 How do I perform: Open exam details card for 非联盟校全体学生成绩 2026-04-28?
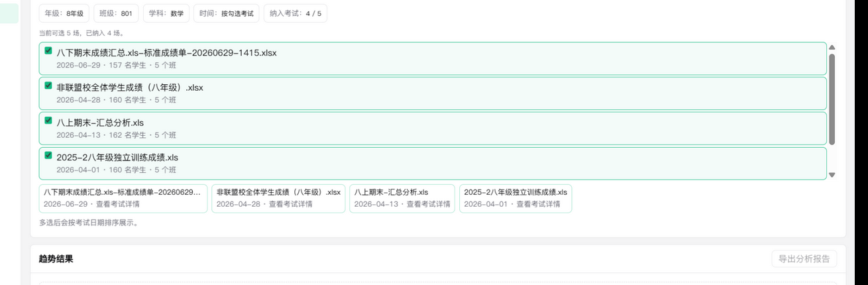click(x=278, y=198)
